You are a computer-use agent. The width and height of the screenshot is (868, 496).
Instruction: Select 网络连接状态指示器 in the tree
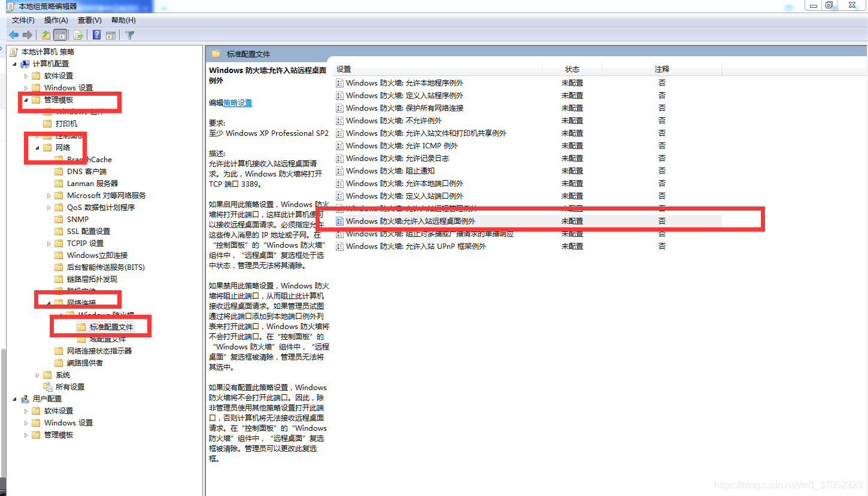pos(99,351)
